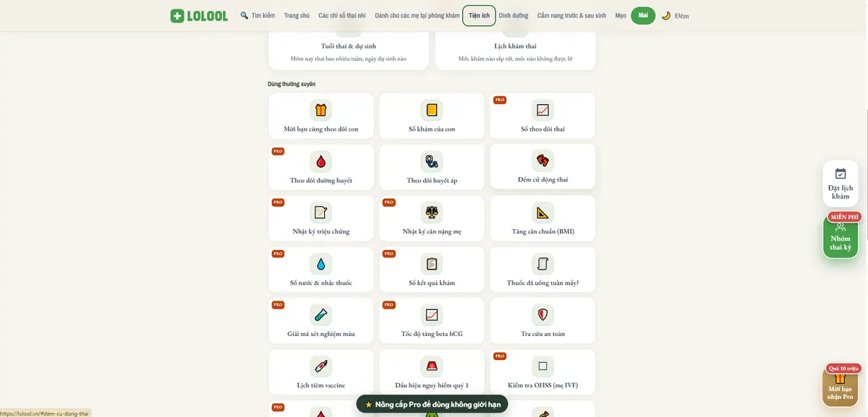The height and width of the screenshot is (417, 868).
Task: Click the Lịch tiêm vaccine label
Action: (321, 385)
